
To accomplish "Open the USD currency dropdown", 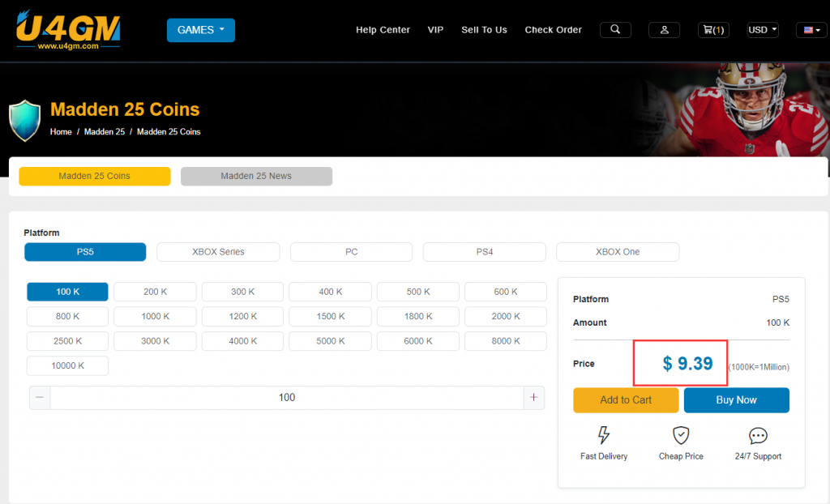I will pyautogui.click(x=762, y=30).
